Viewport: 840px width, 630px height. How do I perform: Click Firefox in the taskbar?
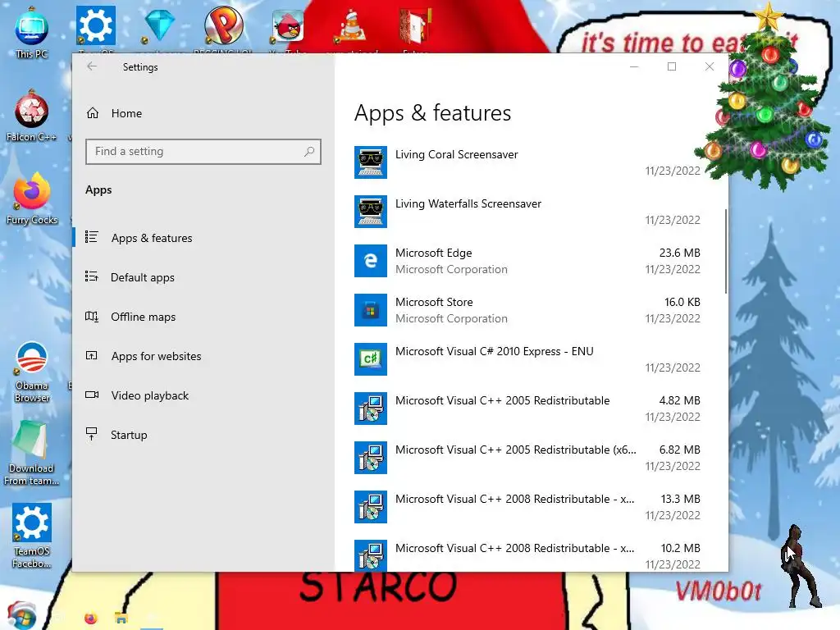click(x=91, y=619)
